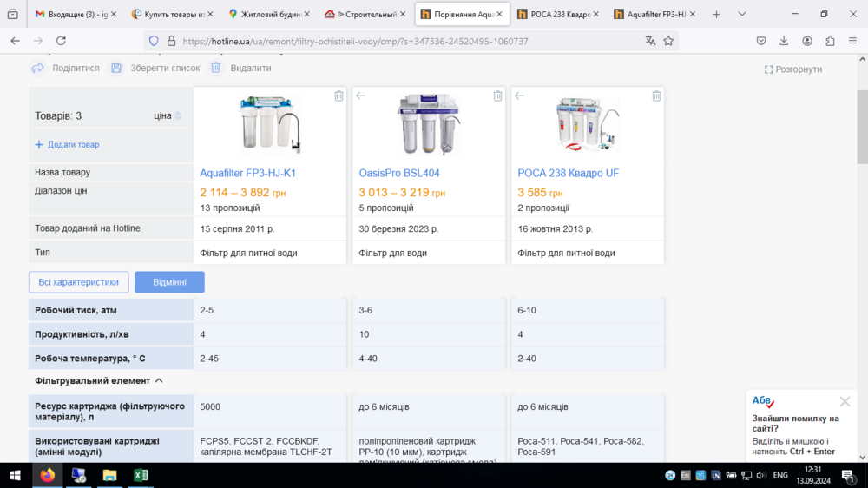Click Додати товар to add a product
Screen dimensions: 868x488
click(x=68, y=145)
